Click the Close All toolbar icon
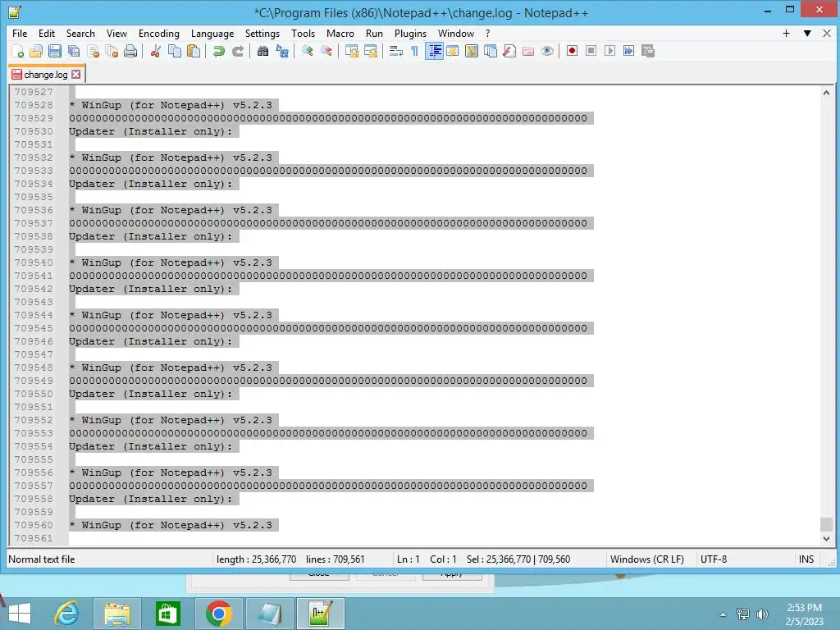840x630 pixels. click(x=112, y=51)
